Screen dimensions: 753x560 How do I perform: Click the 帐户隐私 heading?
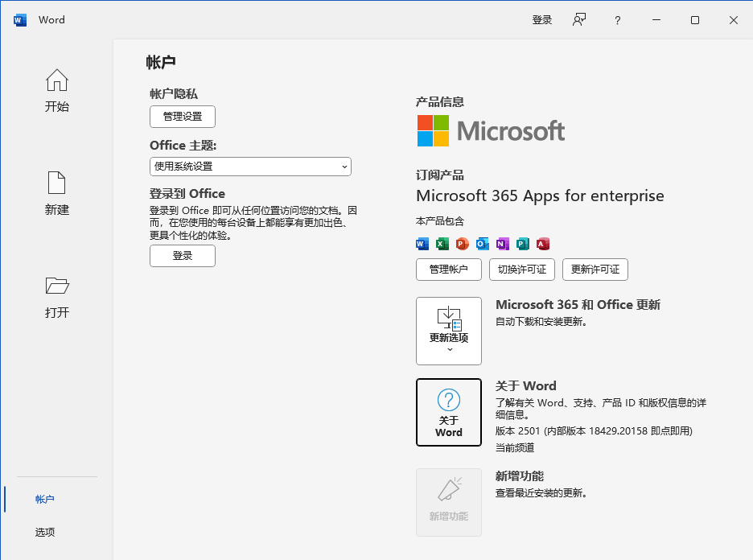(x=173, y=93)
